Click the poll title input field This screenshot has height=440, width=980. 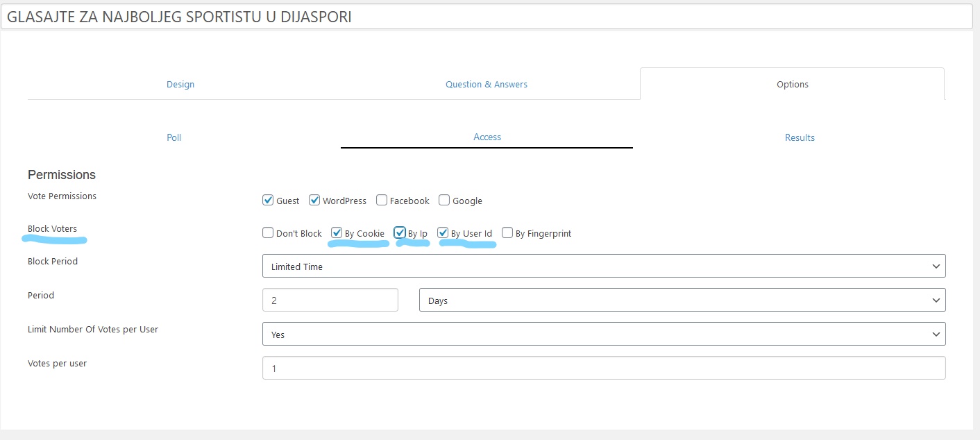(x=487, y=17)
